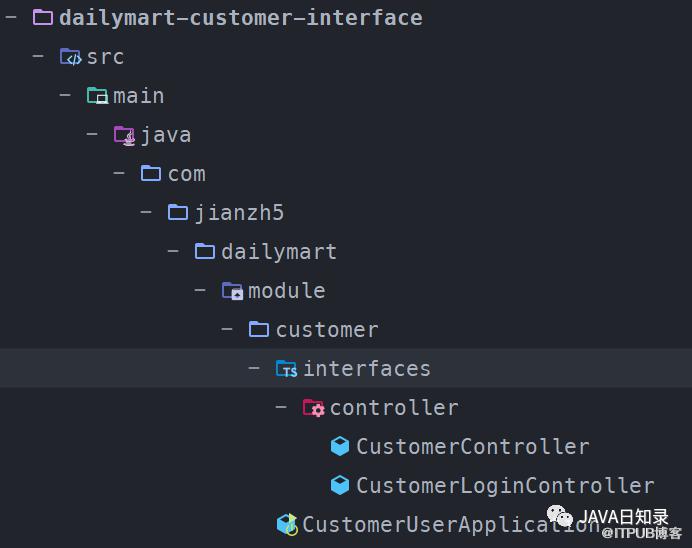Viewport: 692px width, 548px height.
Task: Click the src code folder icon
Action: [71, 57]
